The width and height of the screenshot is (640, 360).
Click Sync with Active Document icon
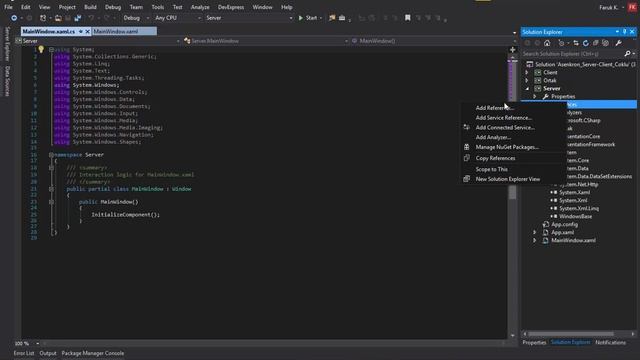click(x=576, y=43)
